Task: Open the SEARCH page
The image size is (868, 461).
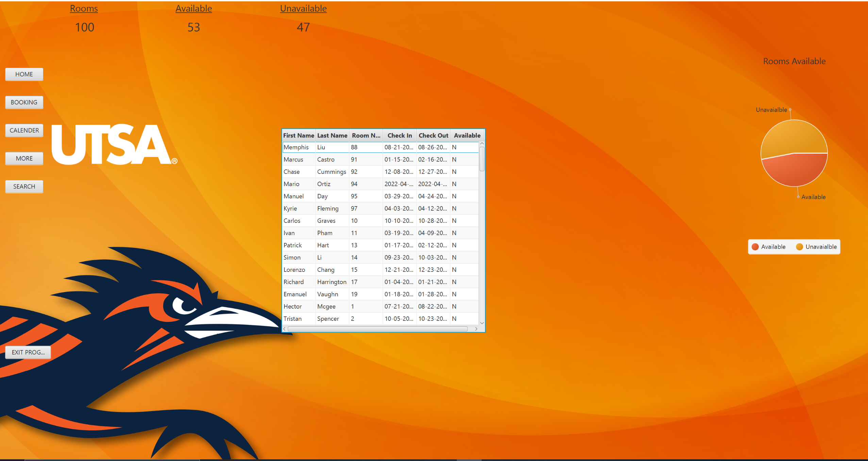Action: click(x=24, y=186)
